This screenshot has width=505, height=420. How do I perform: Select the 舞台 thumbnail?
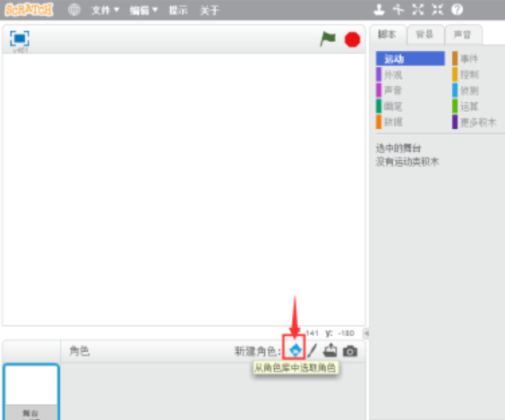[x=31, y=392]
